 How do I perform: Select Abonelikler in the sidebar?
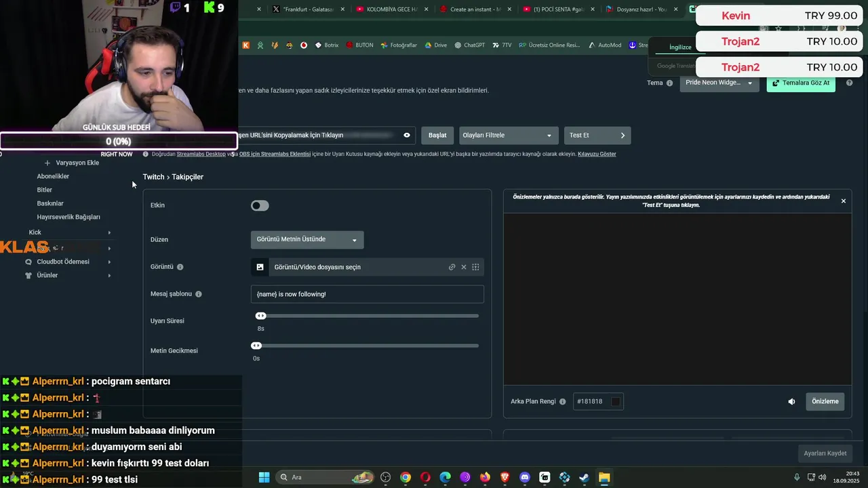pyautogui.click(x=53, y=176)
